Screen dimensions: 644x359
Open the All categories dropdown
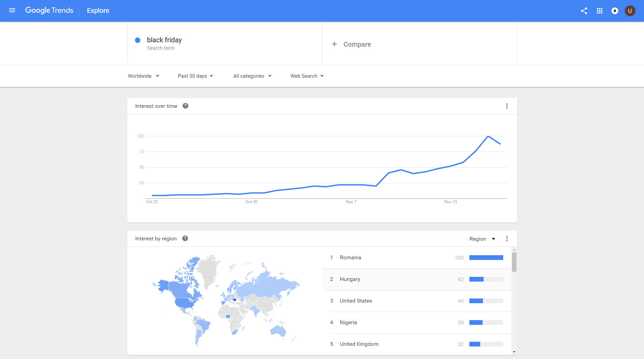[252, 76]
